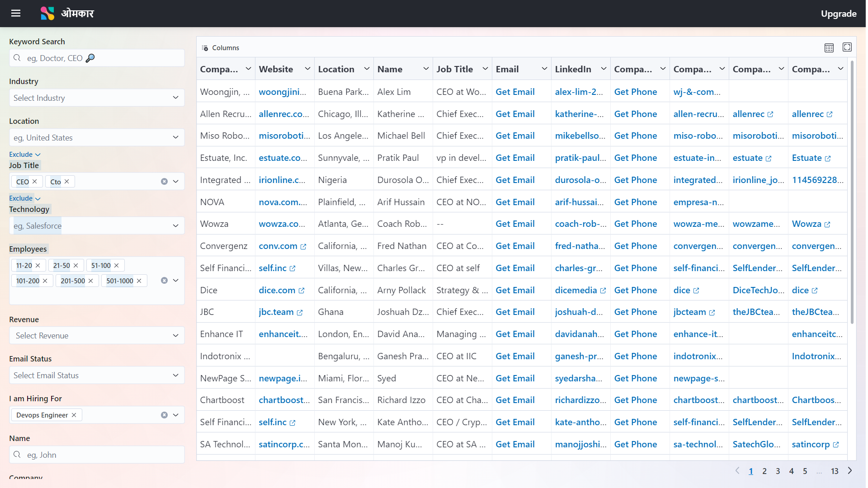This screenshot has height=488, width=868.
Task: Open Job Title column header menu
Action: 485,69
